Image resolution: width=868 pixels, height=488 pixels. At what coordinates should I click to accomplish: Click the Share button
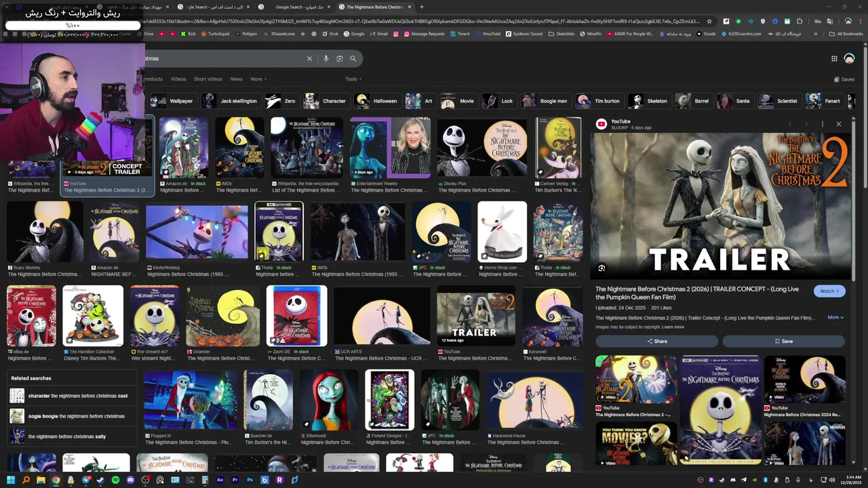[x=656, y=341]
